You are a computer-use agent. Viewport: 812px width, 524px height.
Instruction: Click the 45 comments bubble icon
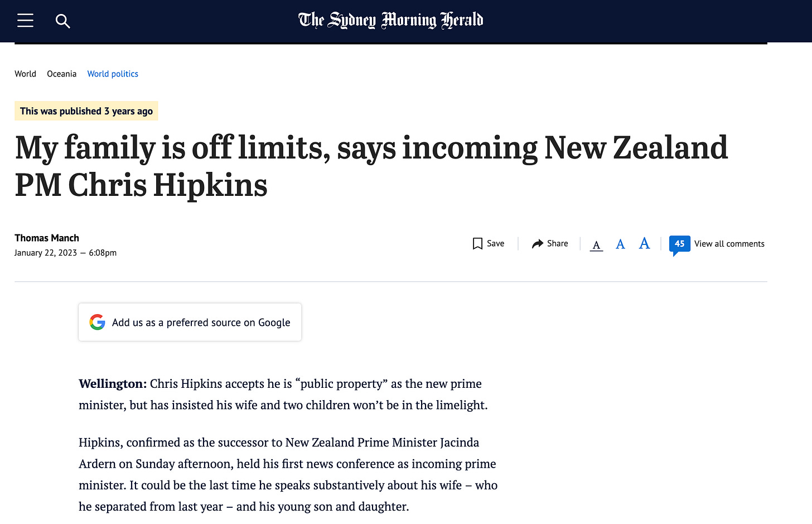(x=679, y=244)
